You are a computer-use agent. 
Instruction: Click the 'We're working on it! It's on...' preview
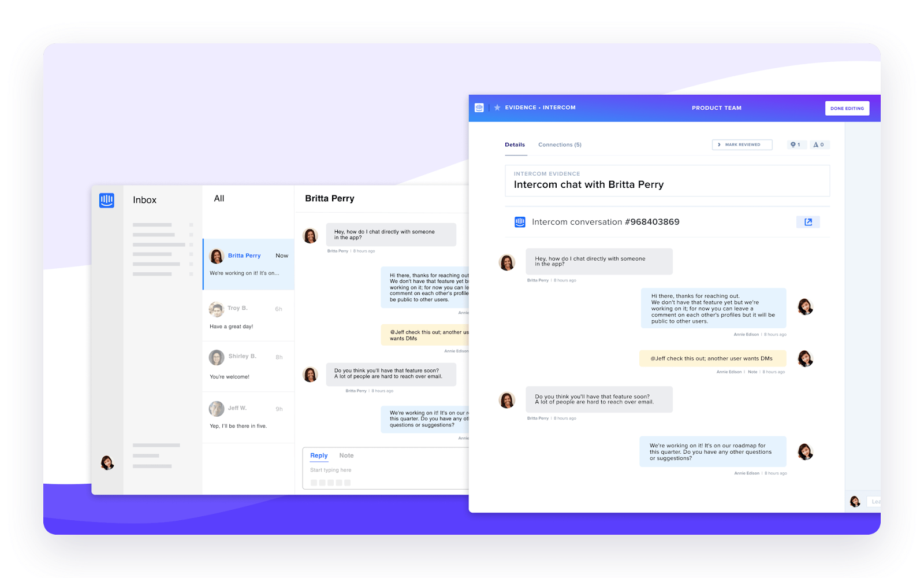pos(244,273)
